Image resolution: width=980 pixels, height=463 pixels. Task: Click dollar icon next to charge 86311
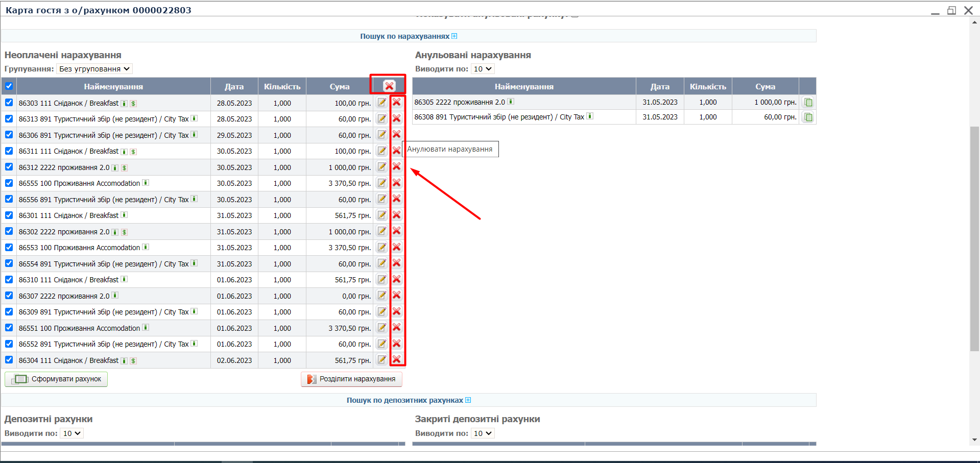click(x=133, y=152)
